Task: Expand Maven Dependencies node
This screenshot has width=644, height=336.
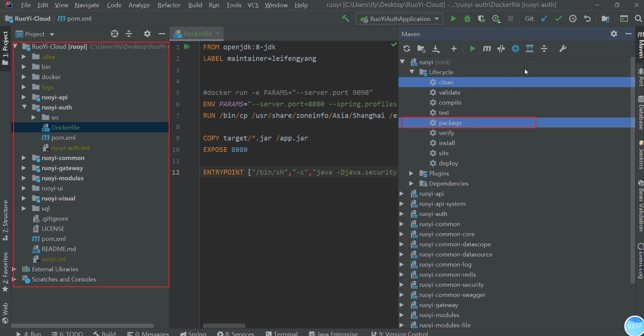Action: click(x=411, y=184)
